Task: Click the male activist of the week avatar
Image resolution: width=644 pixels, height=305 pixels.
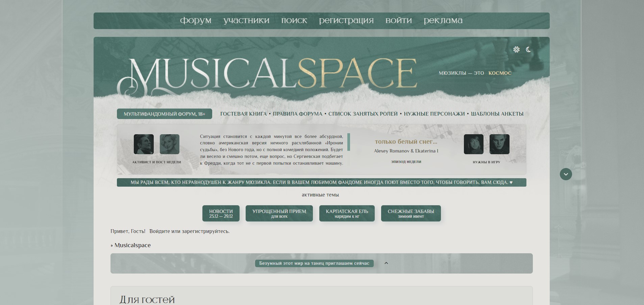Action: pyautogui.click(x=144, y=144)
